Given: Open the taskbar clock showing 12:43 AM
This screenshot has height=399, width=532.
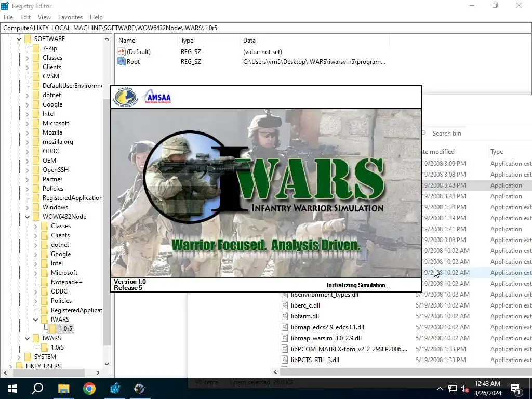Looking at the screenshot, I should pyautogui.click(x=487, y=389).
